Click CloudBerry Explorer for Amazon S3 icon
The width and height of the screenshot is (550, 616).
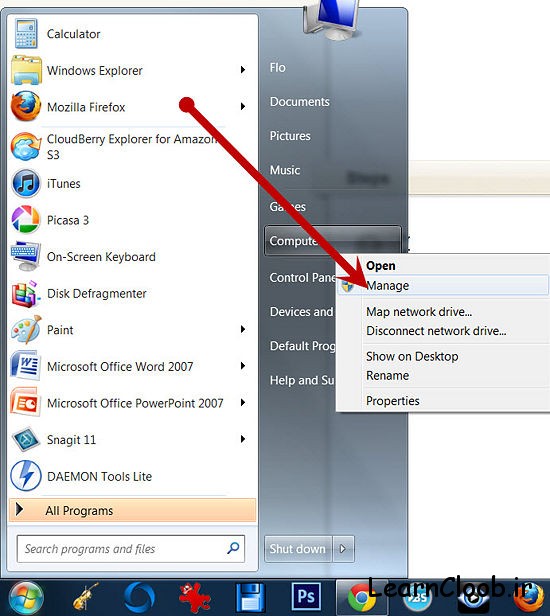(x=26, y=146)
